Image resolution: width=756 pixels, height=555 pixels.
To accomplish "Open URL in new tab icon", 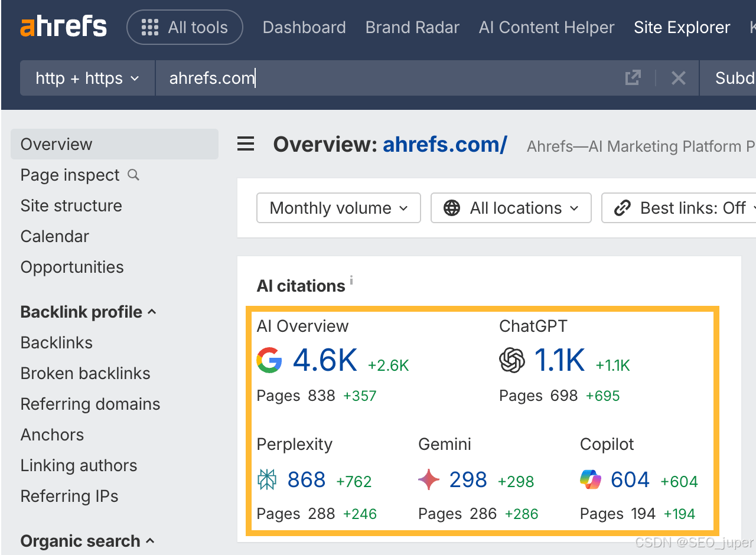I will click(633, 78).
